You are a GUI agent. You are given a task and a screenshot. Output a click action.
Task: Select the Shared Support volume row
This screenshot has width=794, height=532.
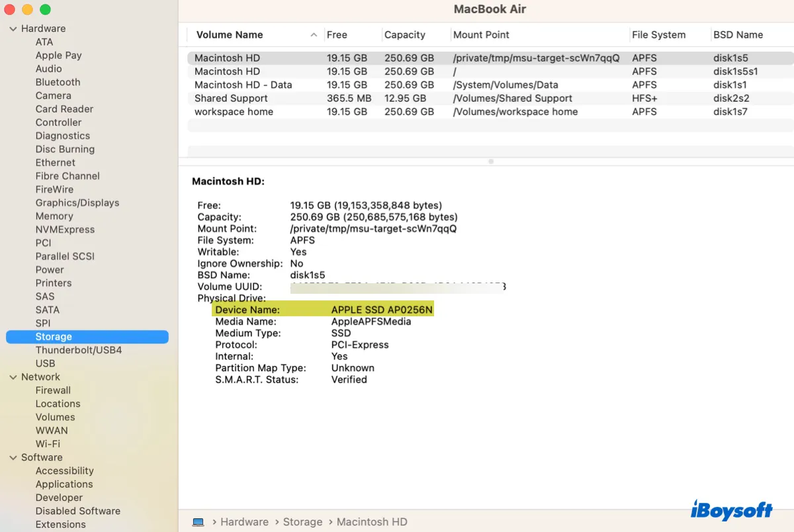490,98
